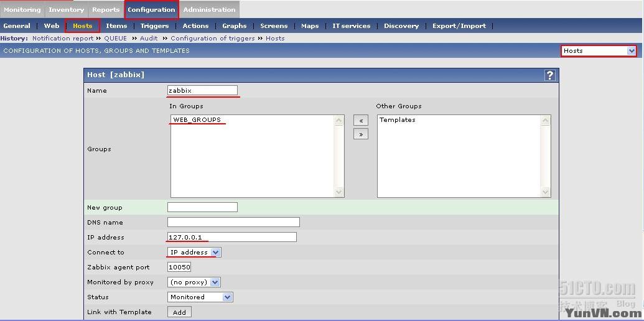This screenshot has width=644, height=321.
Task: Open Audit history link
Action: coord(149,38)
